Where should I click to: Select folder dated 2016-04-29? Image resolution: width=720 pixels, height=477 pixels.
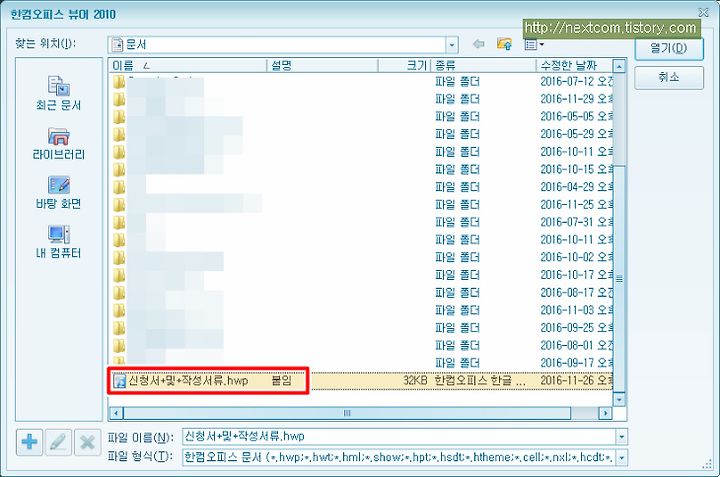[361, 187]
